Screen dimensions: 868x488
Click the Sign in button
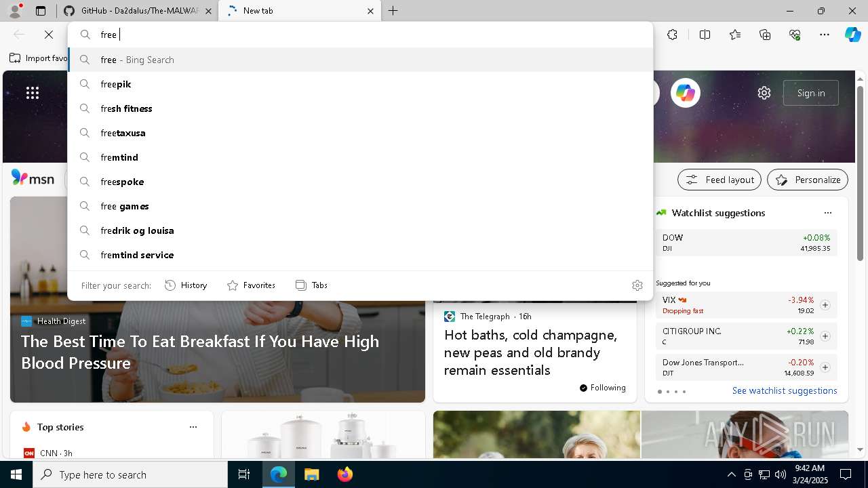[x=811, y=93]
